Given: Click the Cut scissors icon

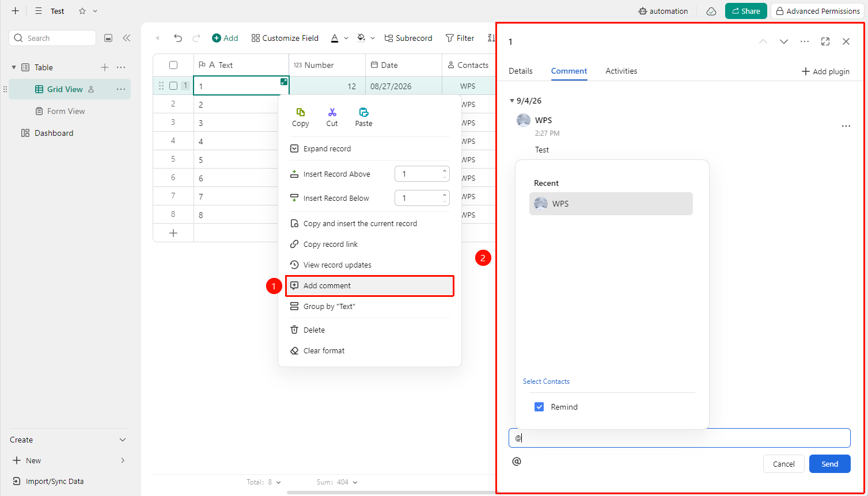Looking at the screenshot, I should [332, 112].
